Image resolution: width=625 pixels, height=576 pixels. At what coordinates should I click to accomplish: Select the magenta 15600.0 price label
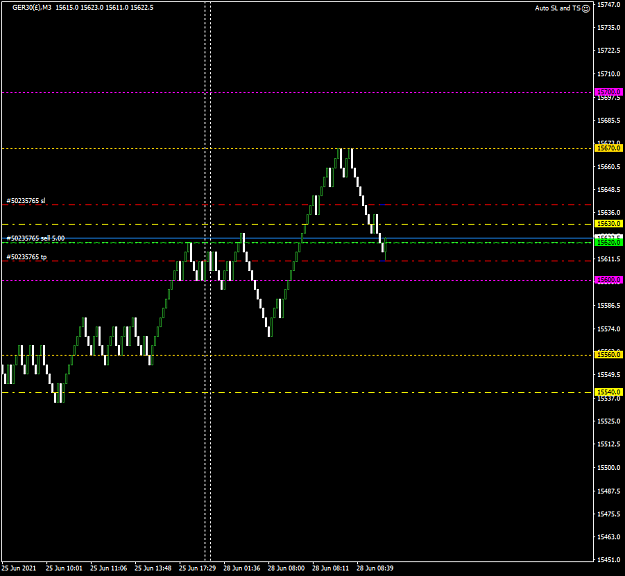pyautogui.click(x=608, y=280)
